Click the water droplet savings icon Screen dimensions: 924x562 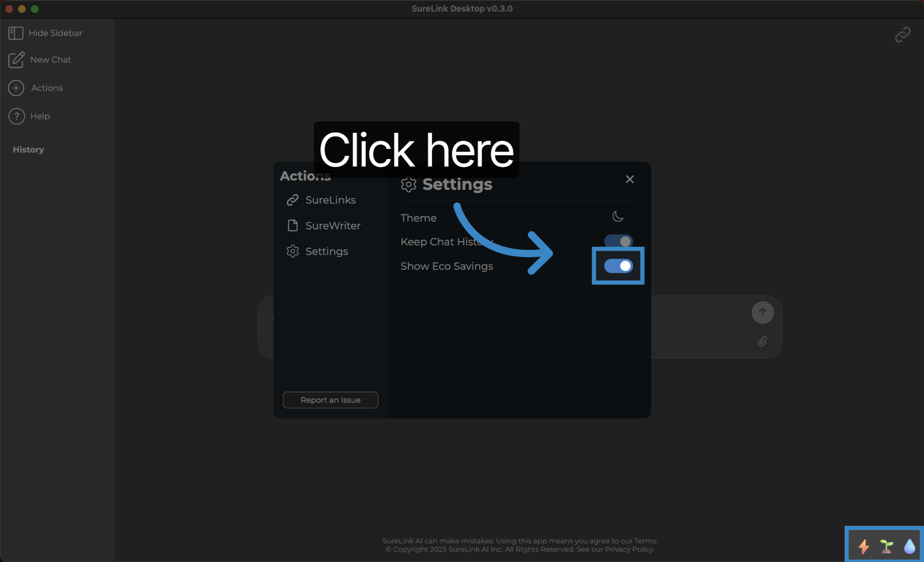tap(909, 546)
